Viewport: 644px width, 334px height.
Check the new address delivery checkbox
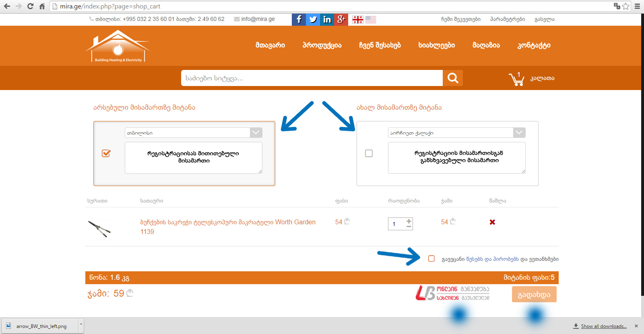[x=369, y=153]
